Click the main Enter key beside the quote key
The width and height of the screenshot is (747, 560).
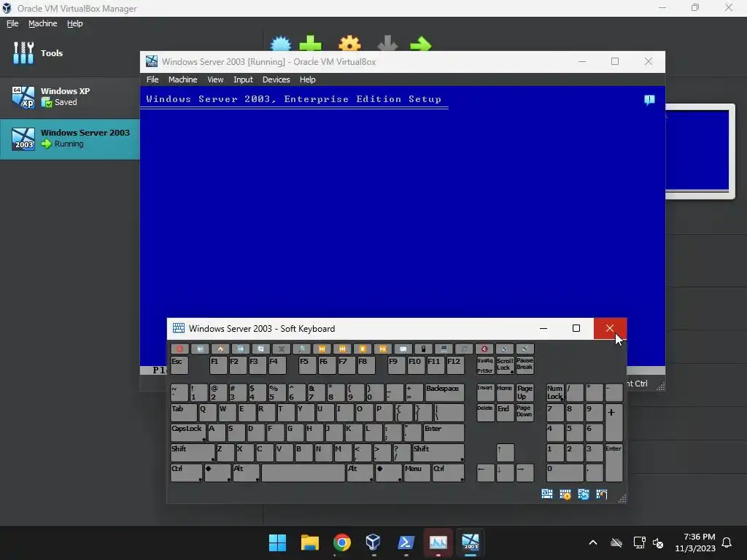point(444,432)
